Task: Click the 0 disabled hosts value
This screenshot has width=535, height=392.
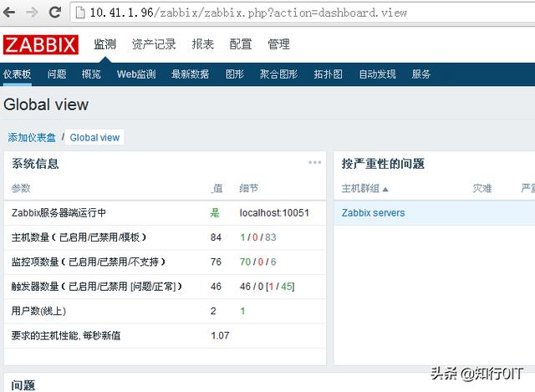Action: [255, 237]
